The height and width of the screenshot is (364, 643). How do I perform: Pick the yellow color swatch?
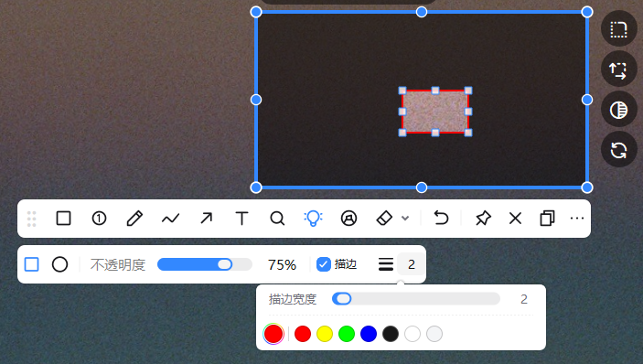[325, 334]
